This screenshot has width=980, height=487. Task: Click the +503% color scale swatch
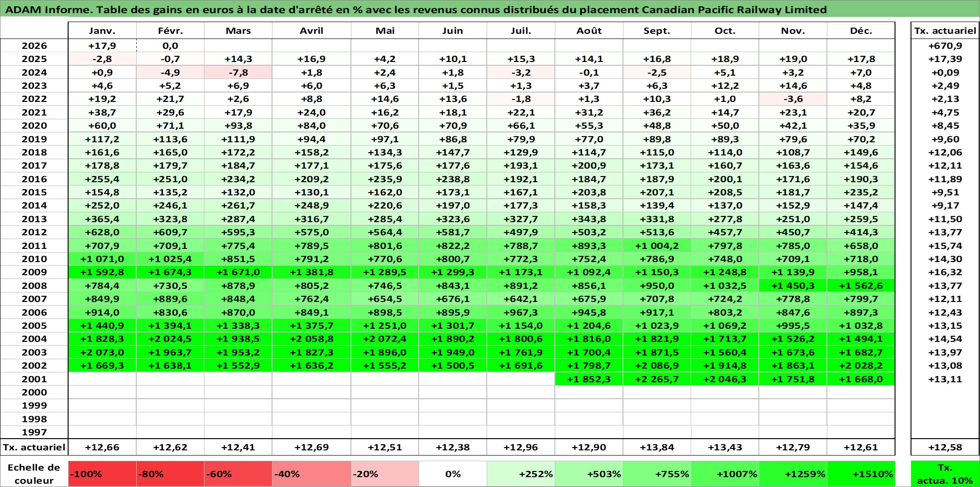(x=589, y=474)
